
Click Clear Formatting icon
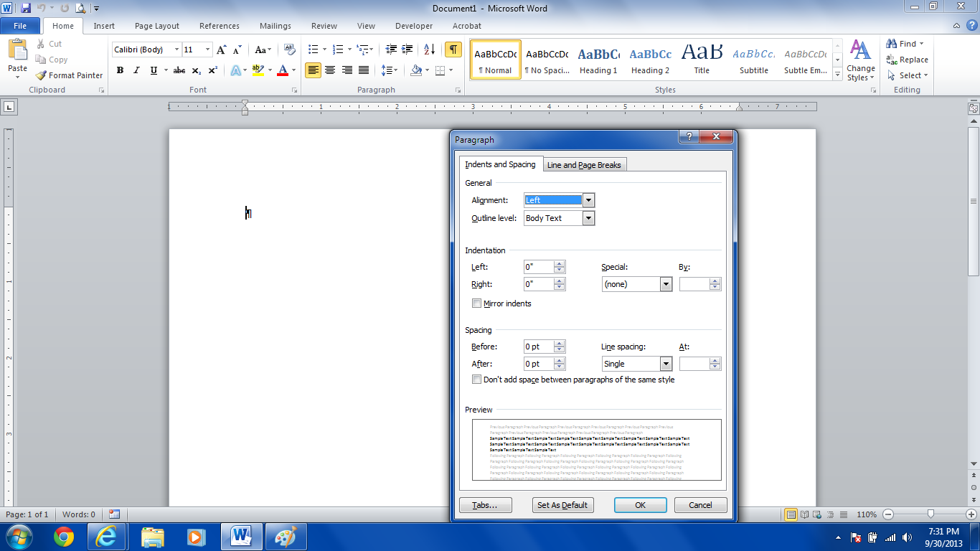pyautogui.click(x=290, y=50)
